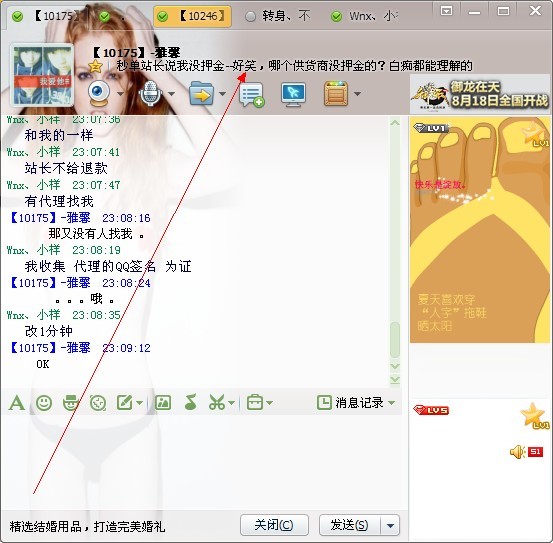Expand the video call options arrow
The image size is (553, 543).
tap(120, 94)
